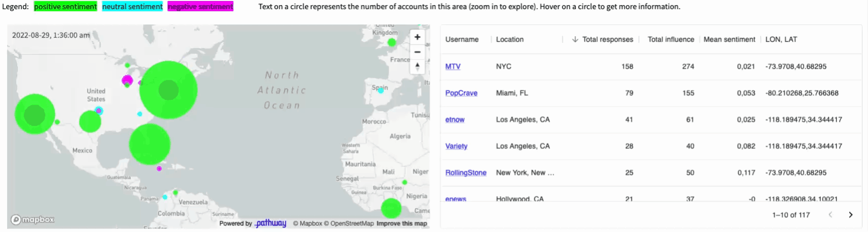
Task: Open the MTV username link
Action: click(x=452, y=66)
